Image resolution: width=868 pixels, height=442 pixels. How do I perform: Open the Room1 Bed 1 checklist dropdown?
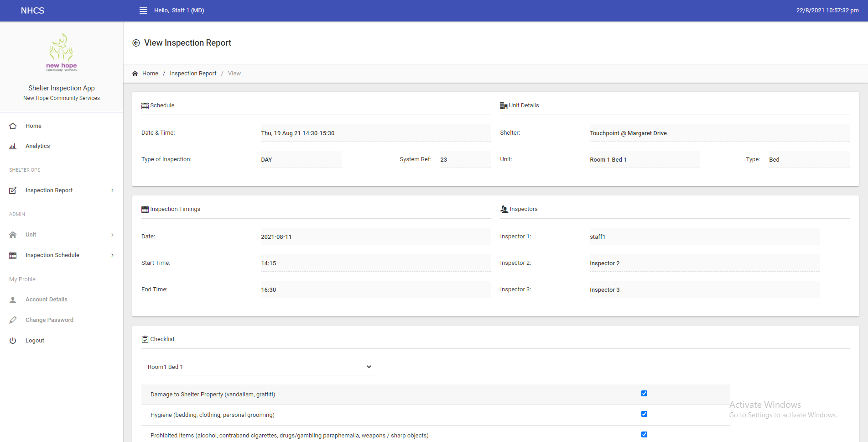(259, 367)
